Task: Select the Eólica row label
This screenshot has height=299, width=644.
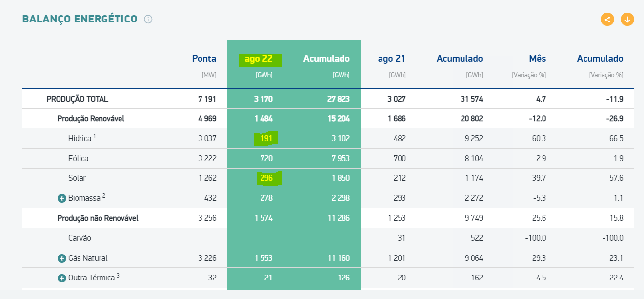Action: [79, 158]
